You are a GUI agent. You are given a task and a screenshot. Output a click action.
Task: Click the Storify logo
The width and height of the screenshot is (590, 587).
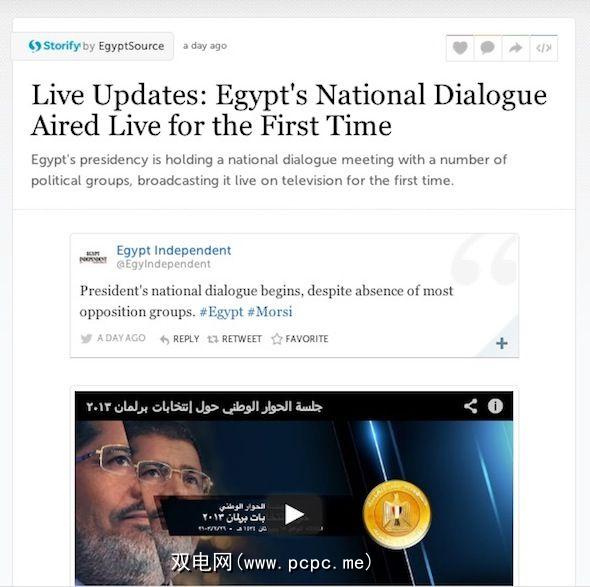[55, 46]
